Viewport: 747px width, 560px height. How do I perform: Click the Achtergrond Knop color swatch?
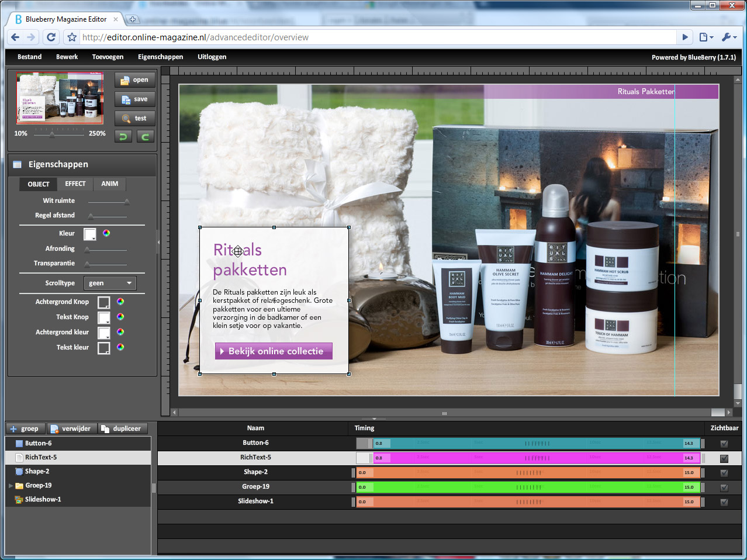click(x=104, y=303)
